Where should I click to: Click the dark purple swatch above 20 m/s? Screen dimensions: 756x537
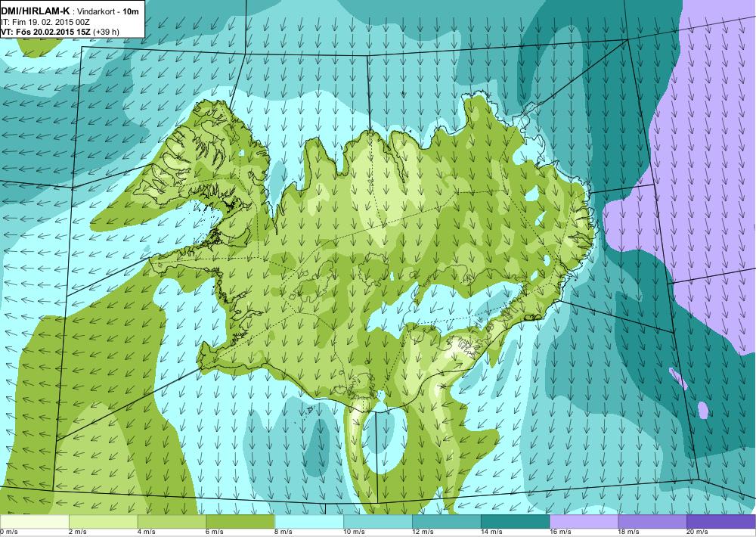point(721,522)
